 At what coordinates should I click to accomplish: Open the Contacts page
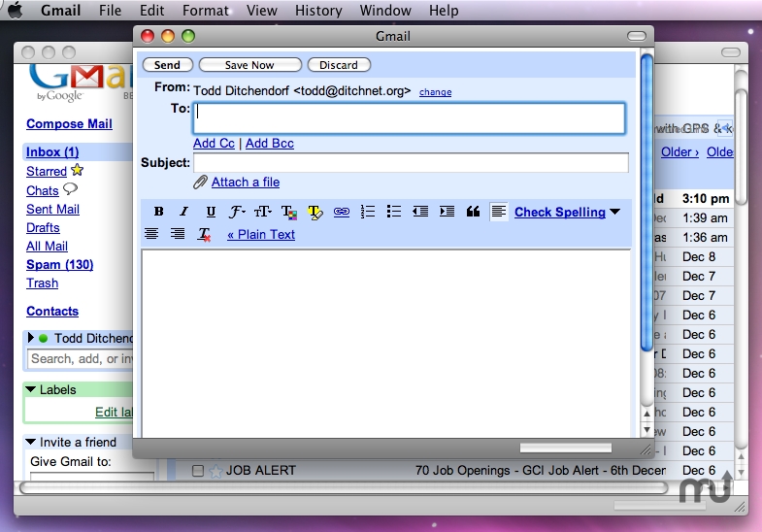[52, 312]
